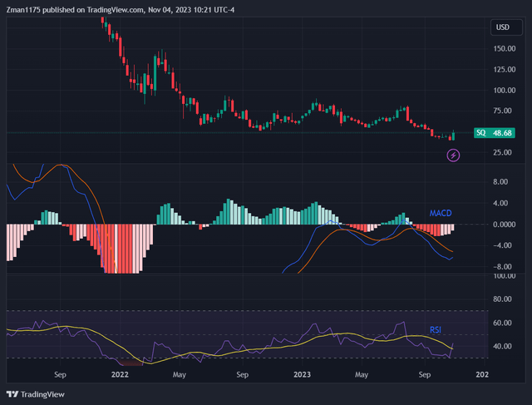The height and width of the screenshot is (405, 532).
Task: Click the SQ ticker price label
Action: click(494, 133)
